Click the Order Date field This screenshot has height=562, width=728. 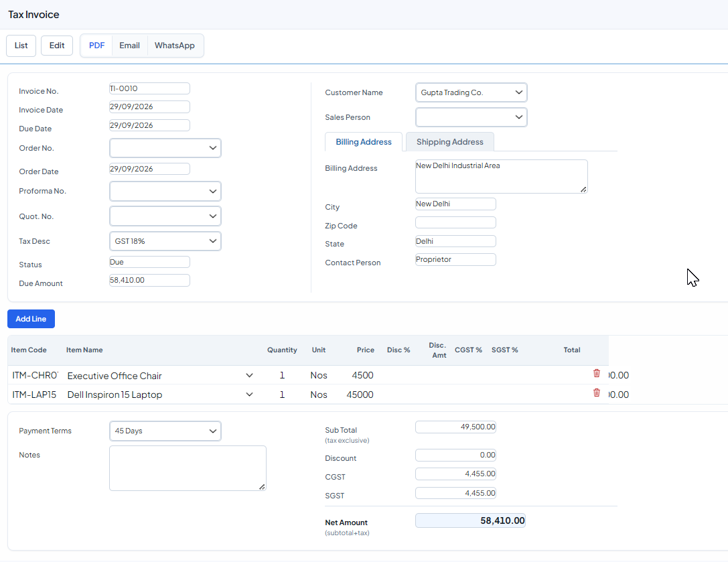(149, 169)
